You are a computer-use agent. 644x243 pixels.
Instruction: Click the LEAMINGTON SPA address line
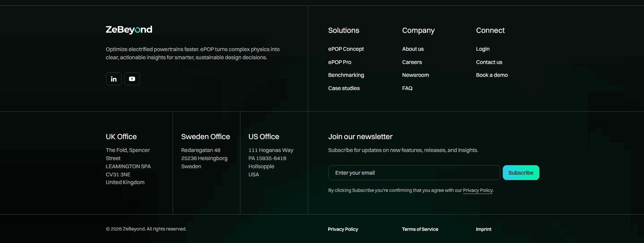point(128,167)
